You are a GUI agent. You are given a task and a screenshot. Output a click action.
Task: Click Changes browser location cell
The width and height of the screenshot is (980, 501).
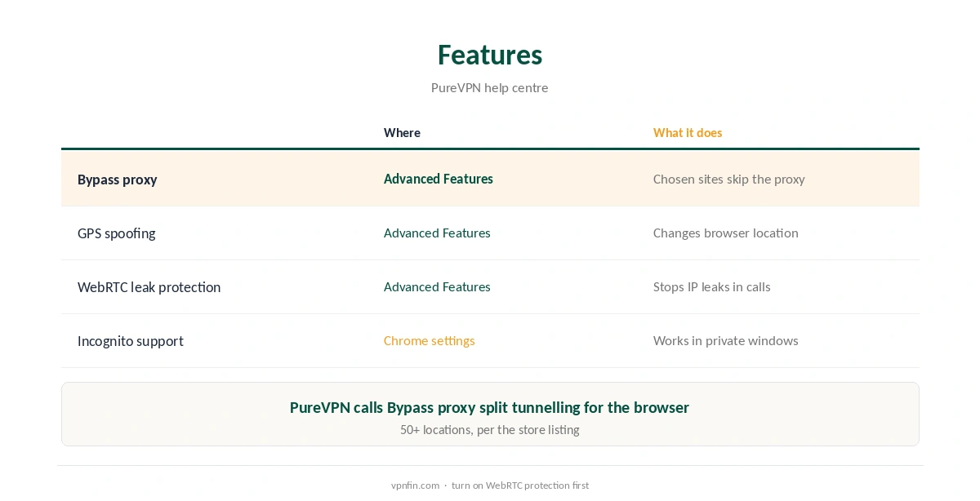pyautogui.click(x=726, y=233)
